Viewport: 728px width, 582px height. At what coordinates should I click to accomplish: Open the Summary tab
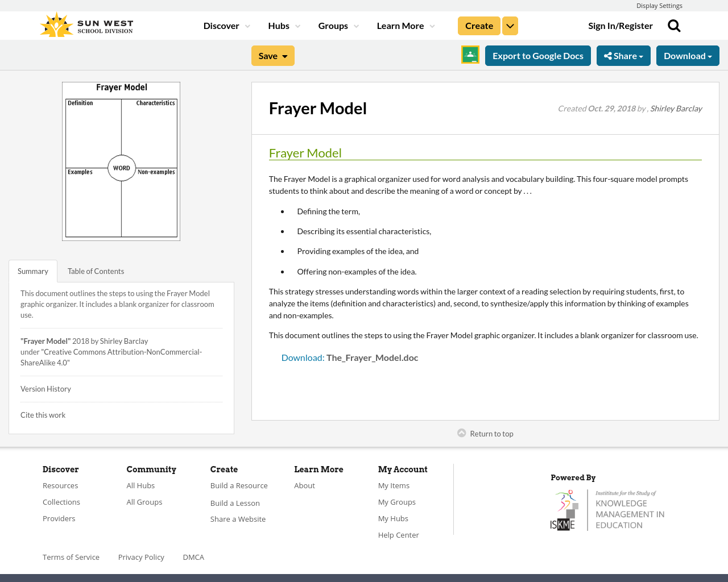[x=32, y=271]
